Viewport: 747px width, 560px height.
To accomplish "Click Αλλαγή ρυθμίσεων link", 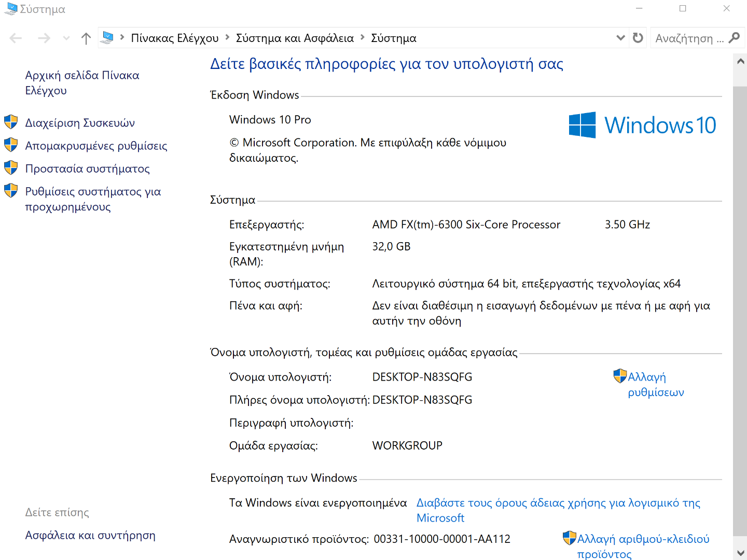I will pyautogui.click(x=656, y=384).
